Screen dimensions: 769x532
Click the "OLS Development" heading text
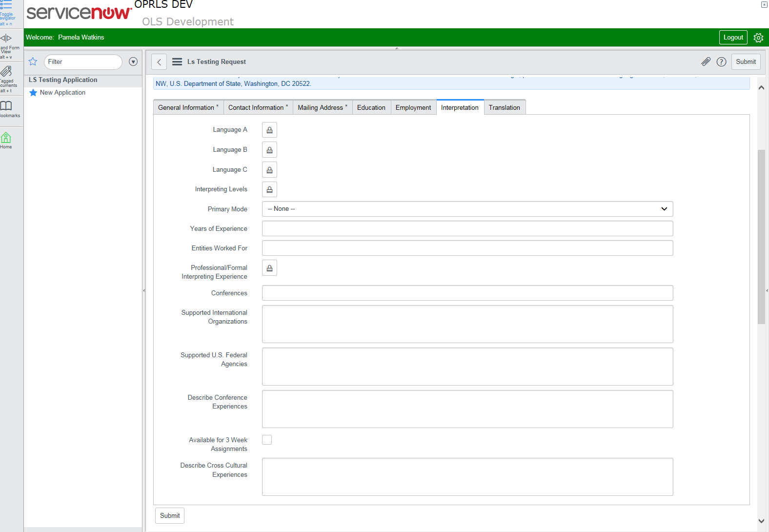[x=188, y=22]
